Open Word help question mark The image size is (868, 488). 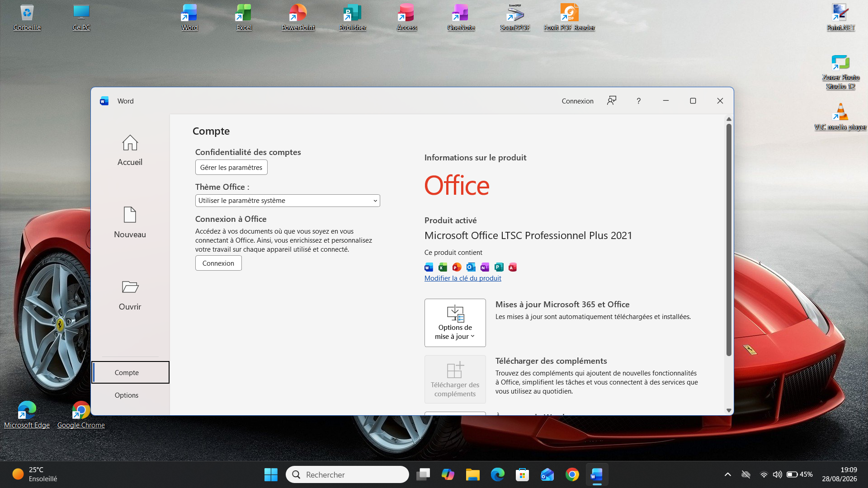[638, 101]
